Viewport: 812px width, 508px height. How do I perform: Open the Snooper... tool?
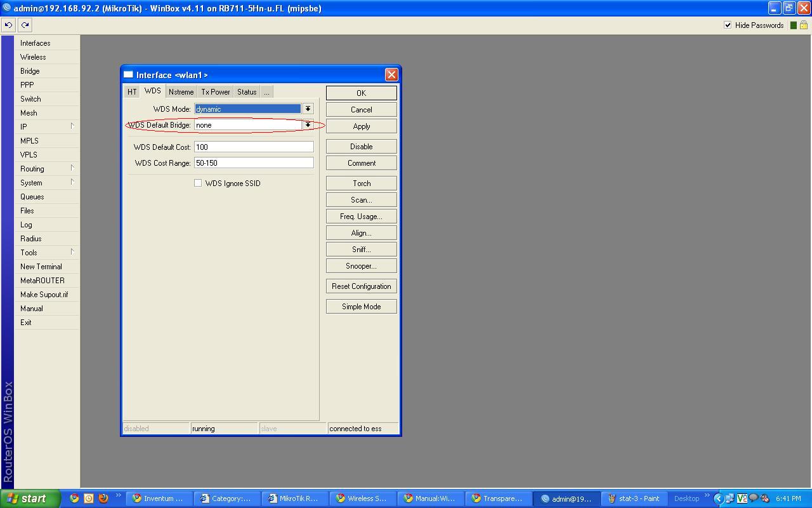pos(362,266)
